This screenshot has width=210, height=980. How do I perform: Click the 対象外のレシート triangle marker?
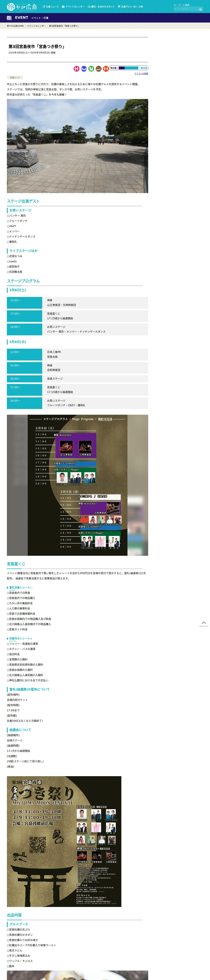coord(8,639)
